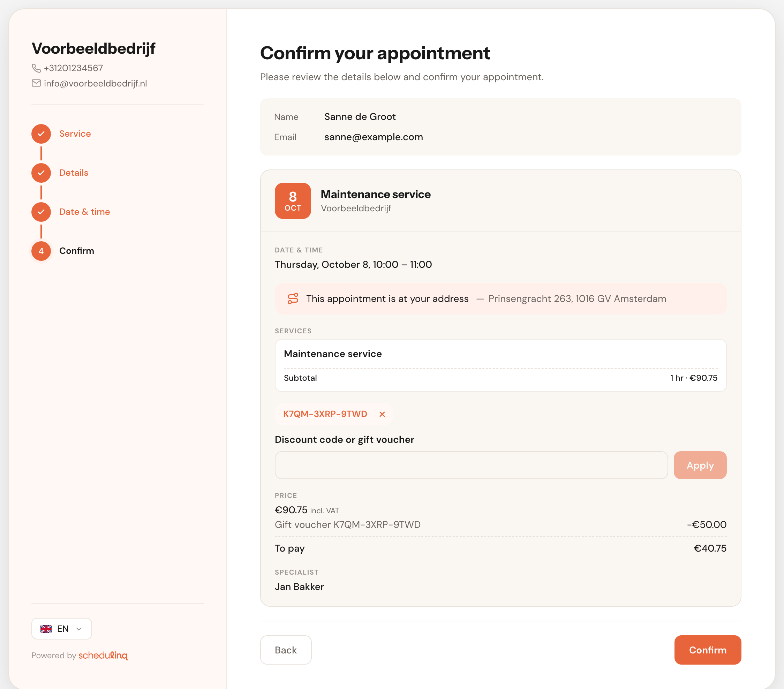This screenshot has width=784, height=689.
Task: Focus the discount code or gift voucher field
Action: point(472,465)
